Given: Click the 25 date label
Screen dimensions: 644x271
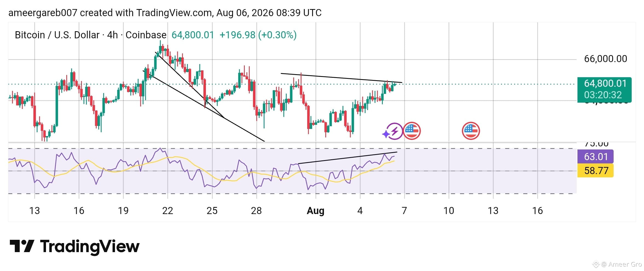Looking at the screenshot, I should pos(212,211).
